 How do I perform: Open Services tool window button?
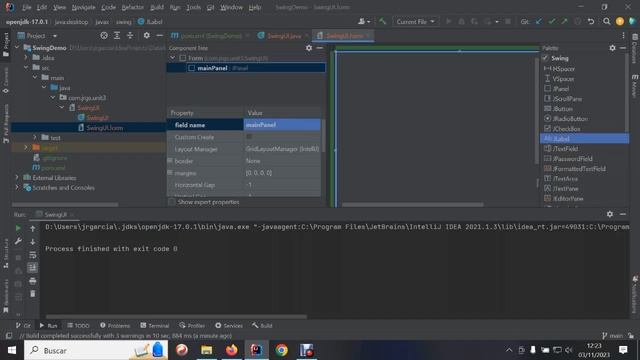229,325
